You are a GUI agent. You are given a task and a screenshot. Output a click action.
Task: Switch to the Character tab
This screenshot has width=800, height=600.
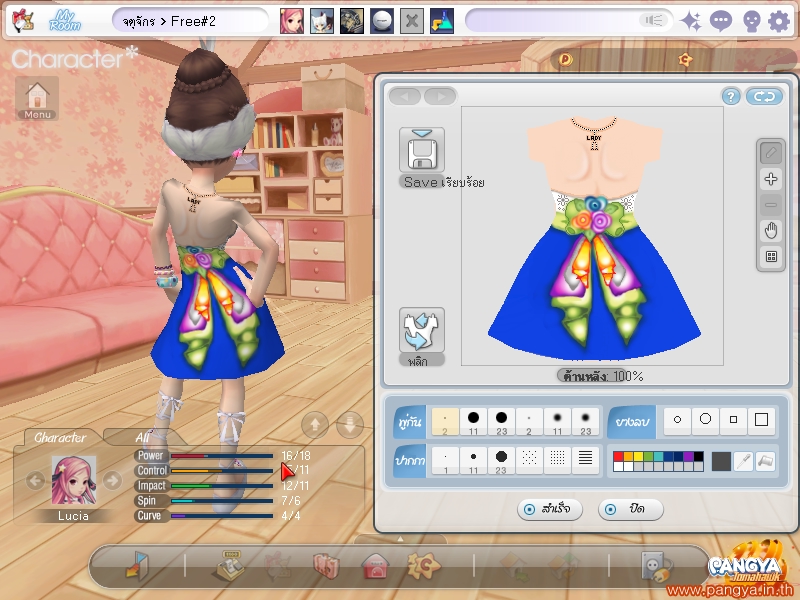click(x=60, y=438)
